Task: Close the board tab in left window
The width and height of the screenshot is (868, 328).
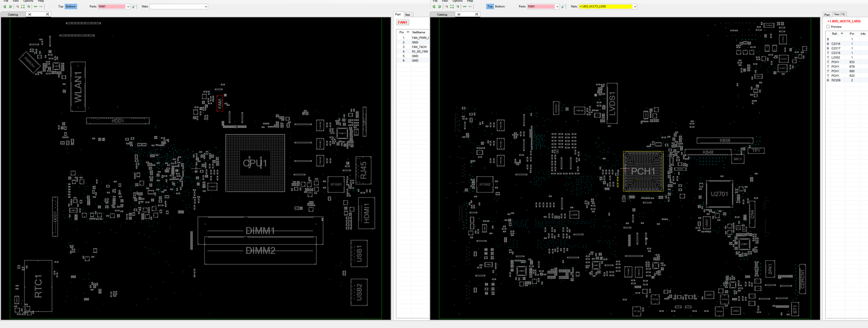Action: pos(47,14)
